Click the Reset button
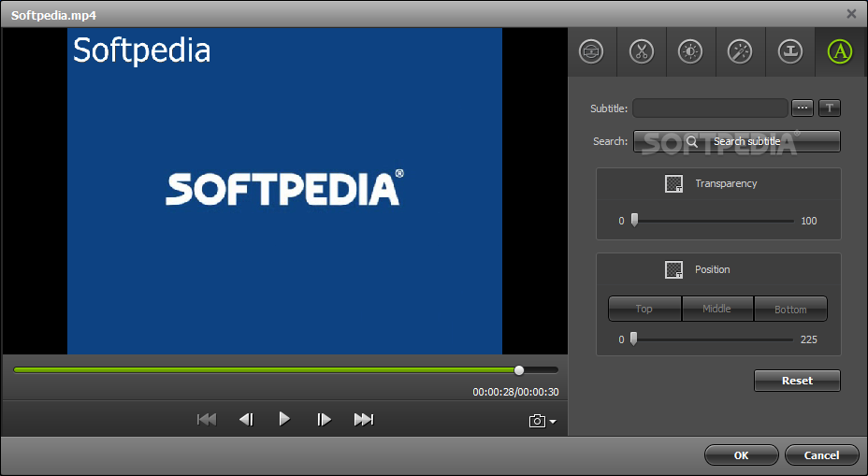Image resolution: width=868 pixels, height=476 pixels. [797, 381]
